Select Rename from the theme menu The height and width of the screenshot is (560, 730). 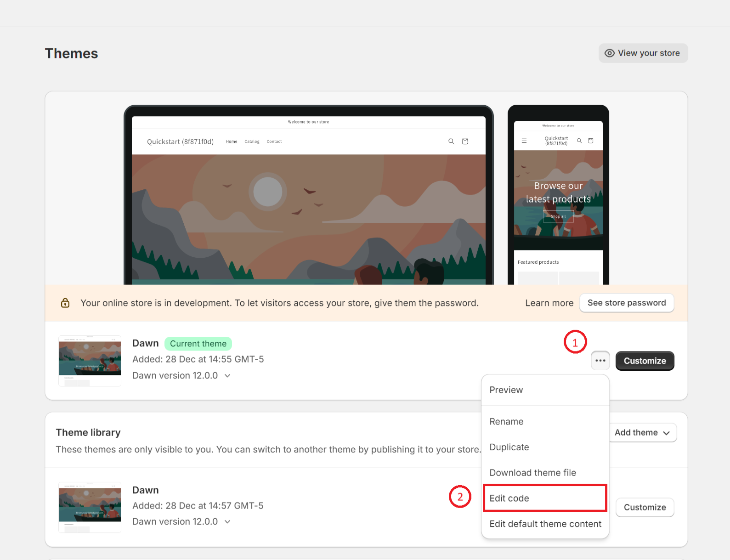[x=506, y=422]
